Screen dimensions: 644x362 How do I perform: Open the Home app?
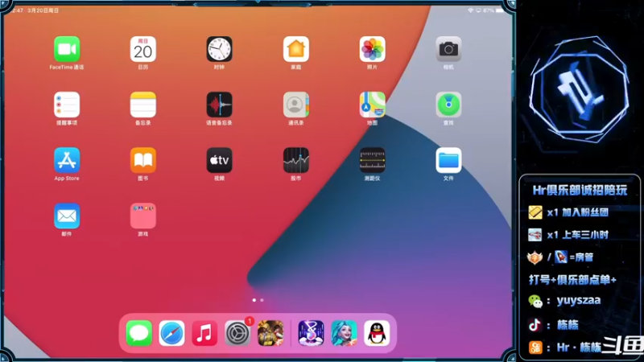[x=295, y=49]
